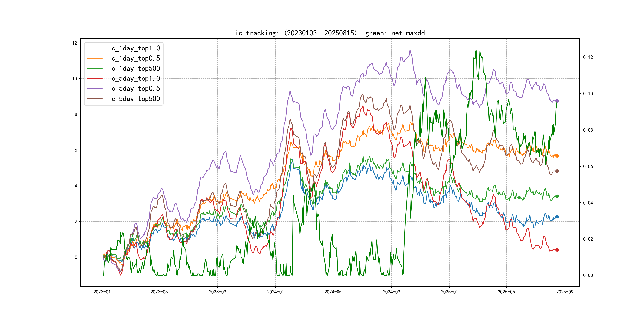Click the ic_1day_top0.5 legend label
Viewport: 644px width, 322px height.
[134, 58]
